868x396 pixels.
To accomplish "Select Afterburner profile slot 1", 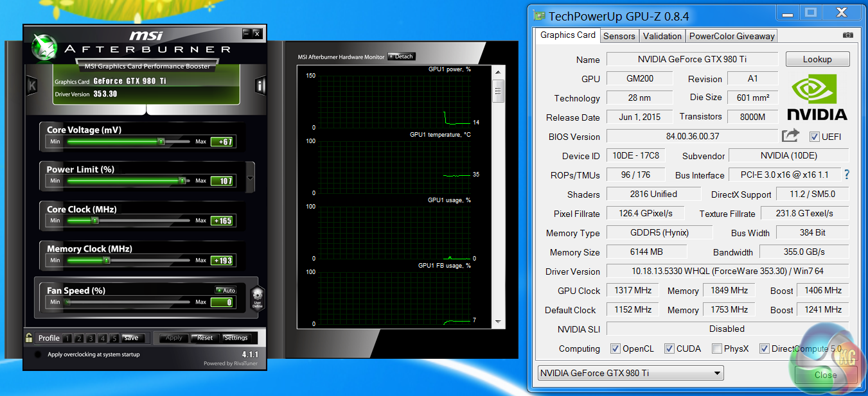I will [67, 338].
